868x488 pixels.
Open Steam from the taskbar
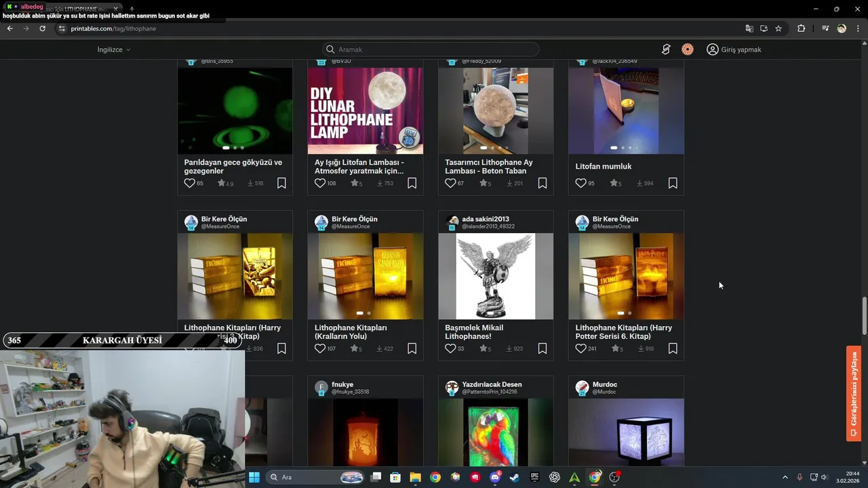[515, 477]
